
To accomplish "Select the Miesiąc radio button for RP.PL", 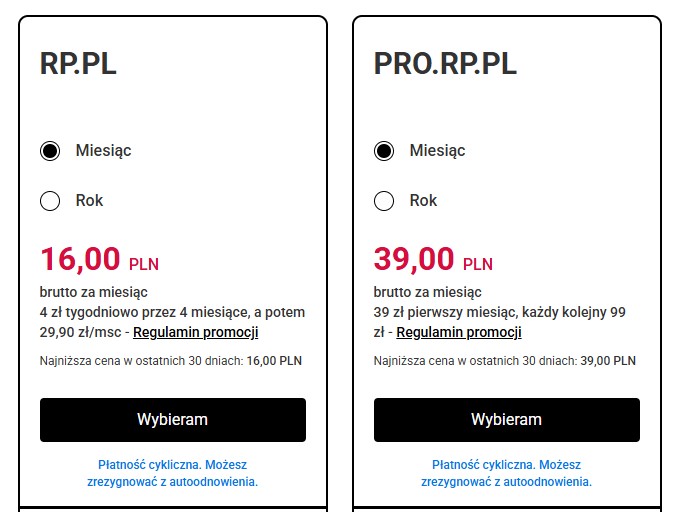I will pos(50,151).
